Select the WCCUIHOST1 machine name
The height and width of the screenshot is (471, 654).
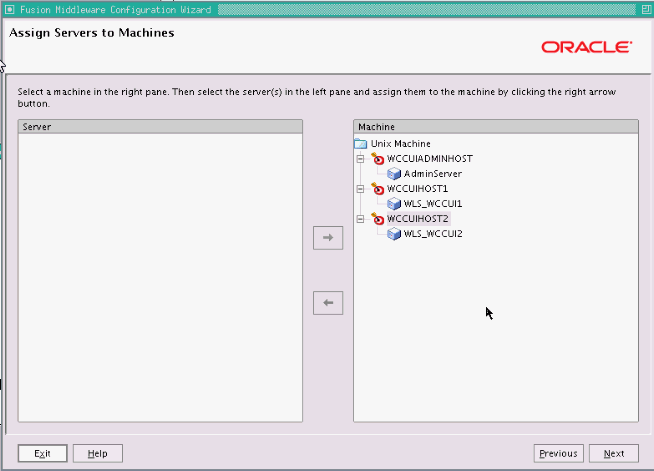click(x=418, y=189)
